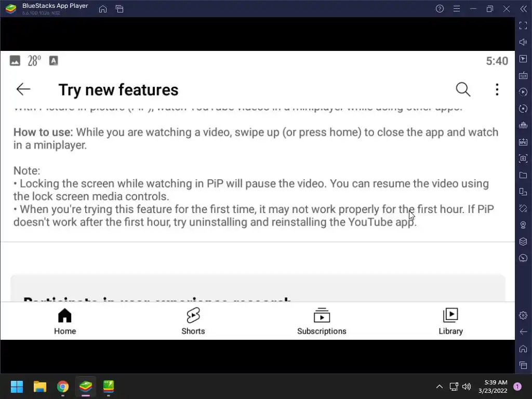Image resolution: width=532 pixels, height=399 pixels.
Task: Open the three-dot more options menu
Action: [x=497, y=89]
